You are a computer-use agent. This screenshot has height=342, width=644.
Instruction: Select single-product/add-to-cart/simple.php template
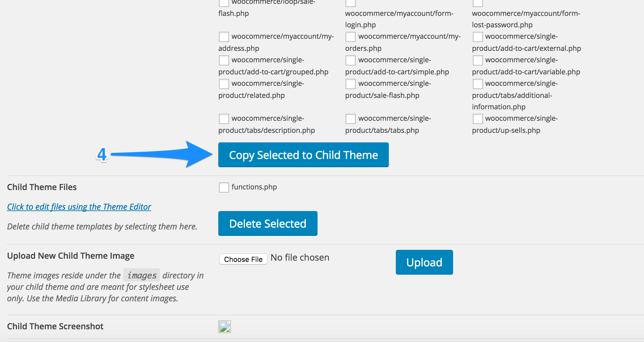point(350,60)
